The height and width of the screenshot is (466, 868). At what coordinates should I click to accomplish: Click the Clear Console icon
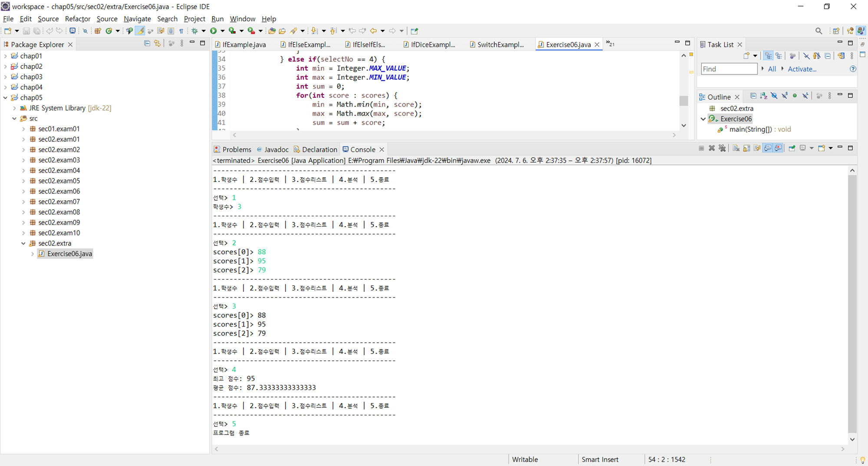click(736, 148)
